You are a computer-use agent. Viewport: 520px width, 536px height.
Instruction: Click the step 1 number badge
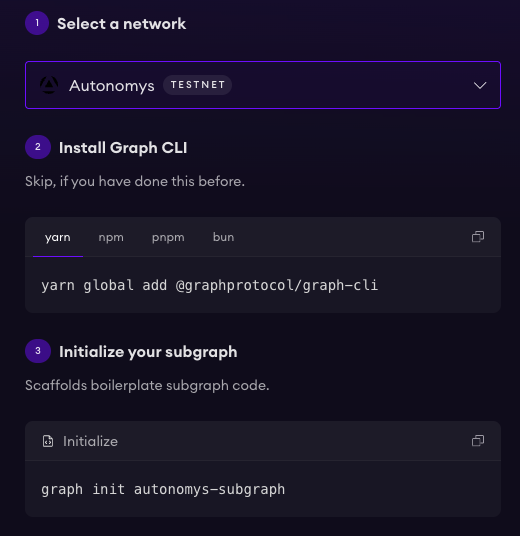tap(37, 23)
